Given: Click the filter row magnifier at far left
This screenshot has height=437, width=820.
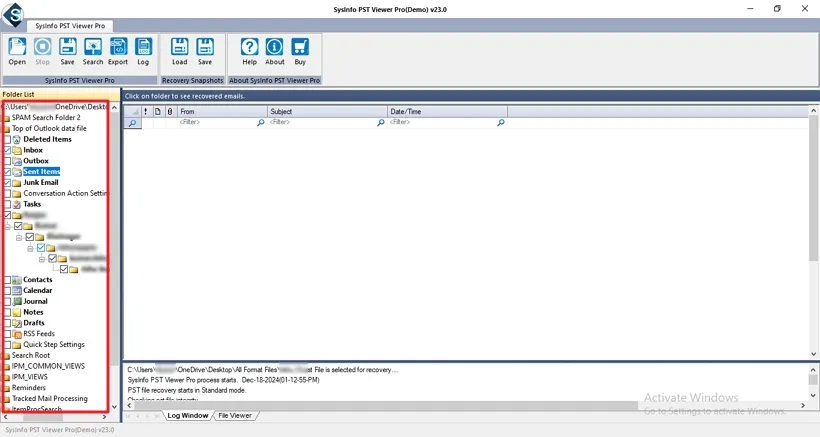Looking at the screenshot, I should (x=132, y=123).
